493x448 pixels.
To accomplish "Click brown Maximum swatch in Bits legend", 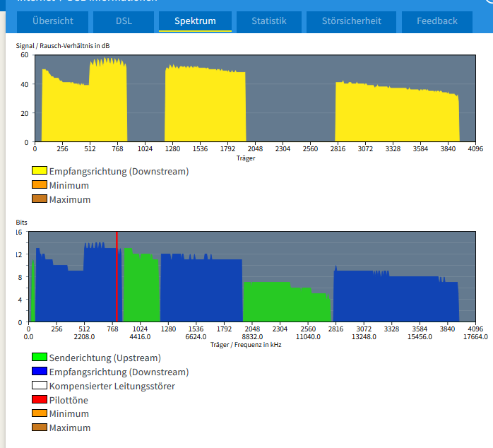I will tap(40, 428).
